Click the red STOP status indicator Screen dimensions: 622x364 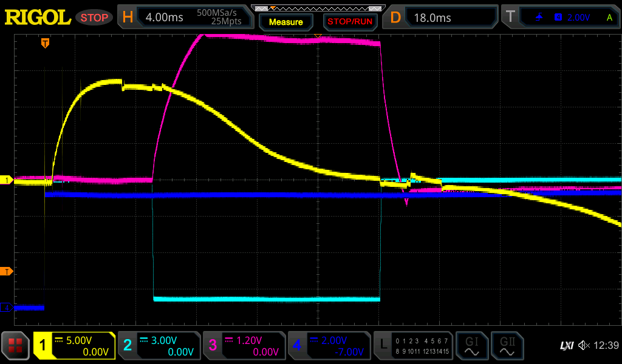click(94, 18)
